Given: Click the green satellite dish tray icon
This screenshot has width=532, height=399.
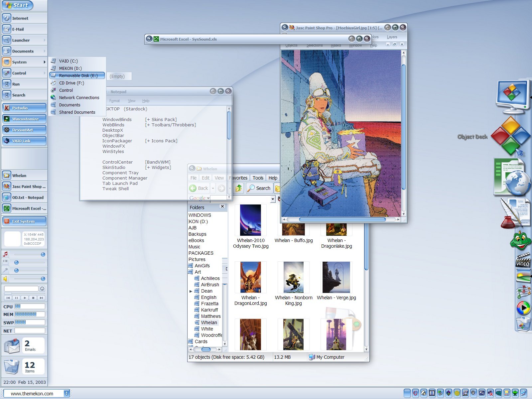Looking at the screenshot, I should [x=515, y=393].
